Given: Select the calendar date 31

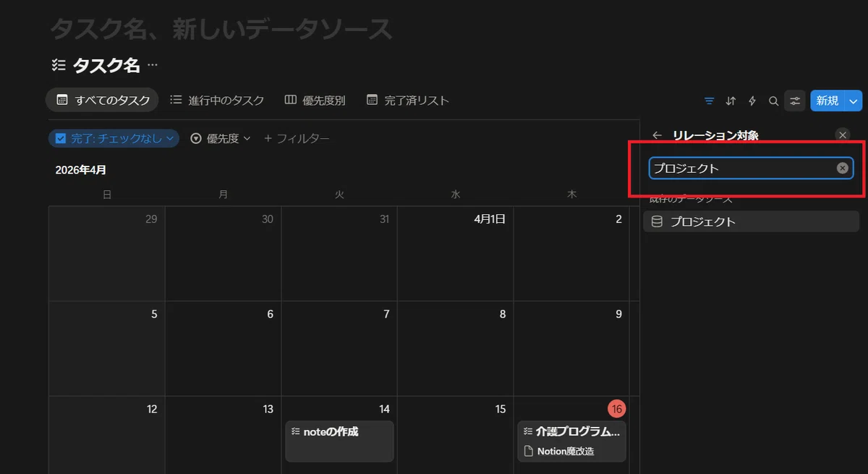Looking at the screenshot, I should coord(384,219).
